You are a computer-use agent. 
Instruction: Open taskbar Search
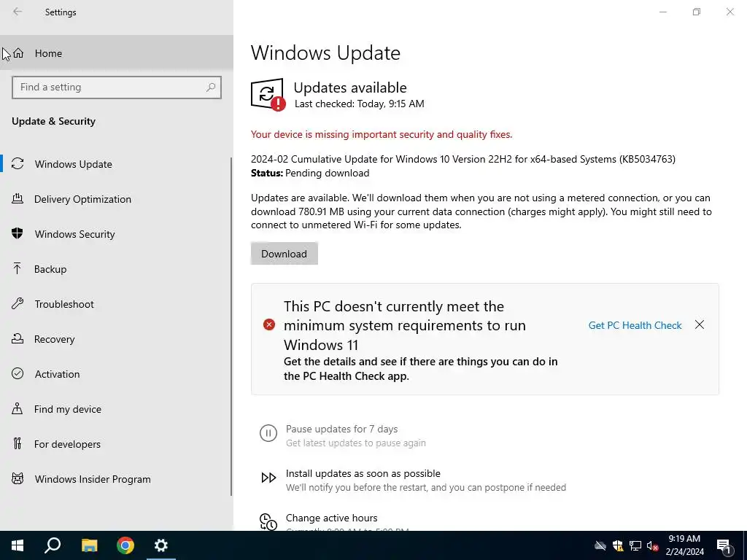pos(53,545)
